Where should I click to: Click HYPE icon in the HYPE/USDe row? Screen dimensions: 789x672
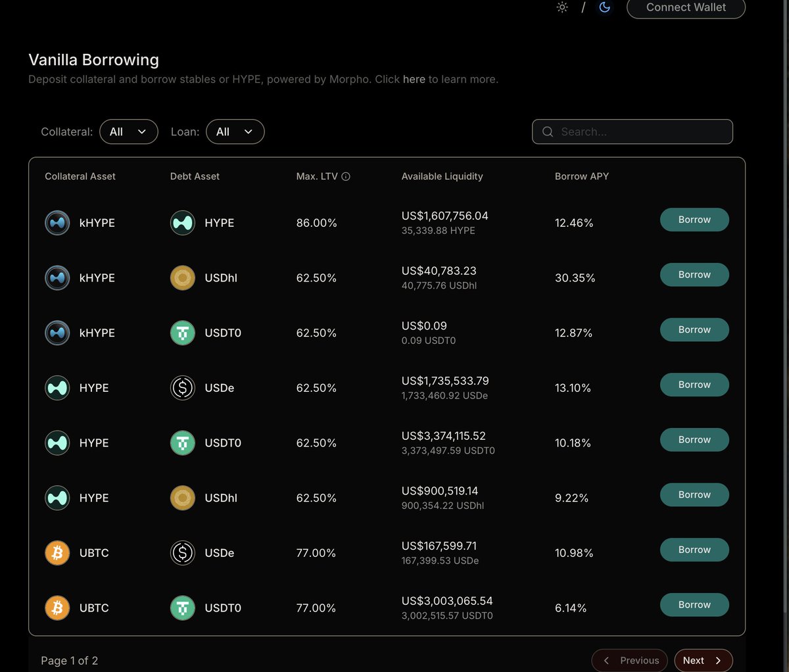[57, 388]
